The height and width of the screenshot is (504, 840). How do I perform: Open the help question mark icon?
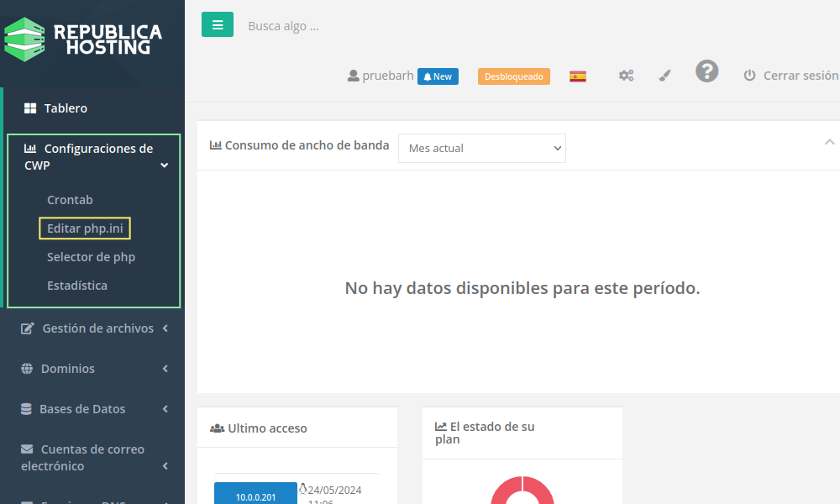pos(706,71)
